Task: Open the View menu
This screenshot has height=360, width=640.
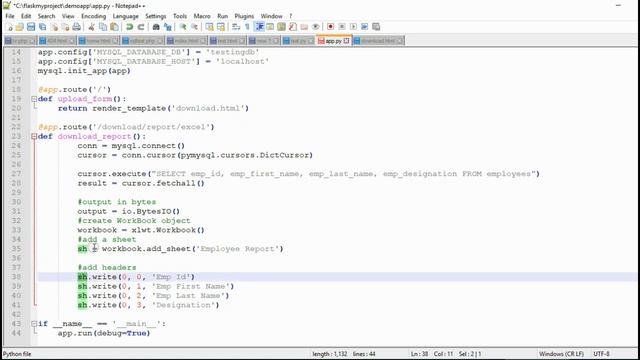Action: [68, 16]
